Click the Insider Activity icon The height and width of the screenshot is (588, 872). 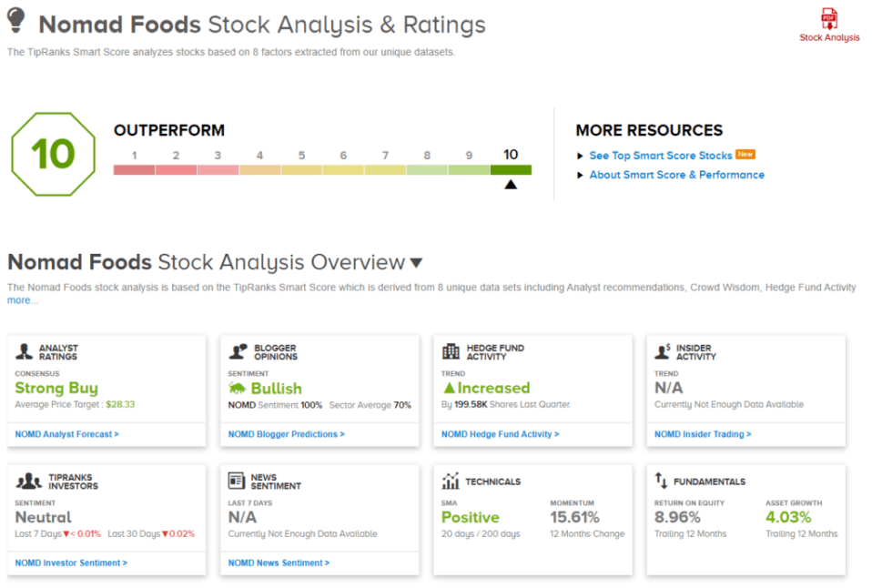664,351
